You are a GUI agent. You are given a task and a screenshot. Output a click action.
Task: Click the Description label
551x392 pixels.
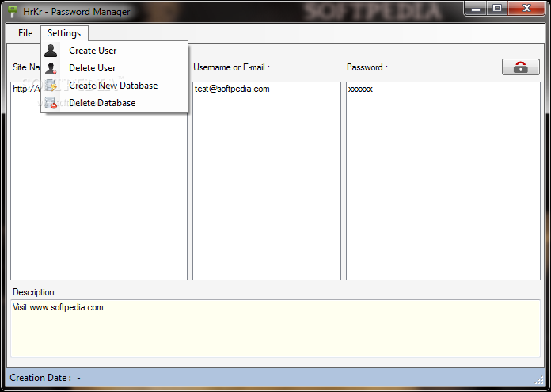tap(36, 292)
